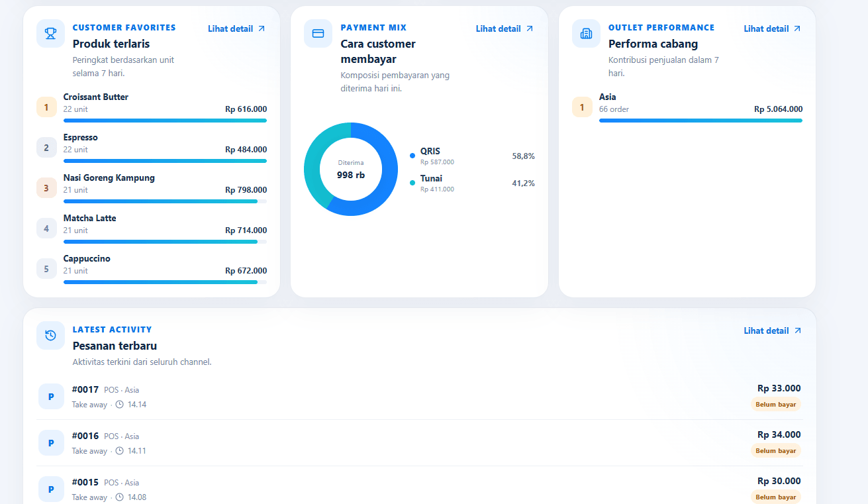The image size is (868, 504).
Task: Click the QRIS 58,8% percentage value
Action: coord(523,156)
